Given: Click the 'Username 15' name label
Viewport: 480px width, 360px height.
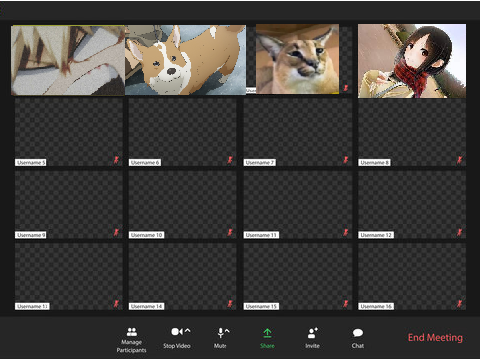Looking at the screenshot, I should 261,306.
